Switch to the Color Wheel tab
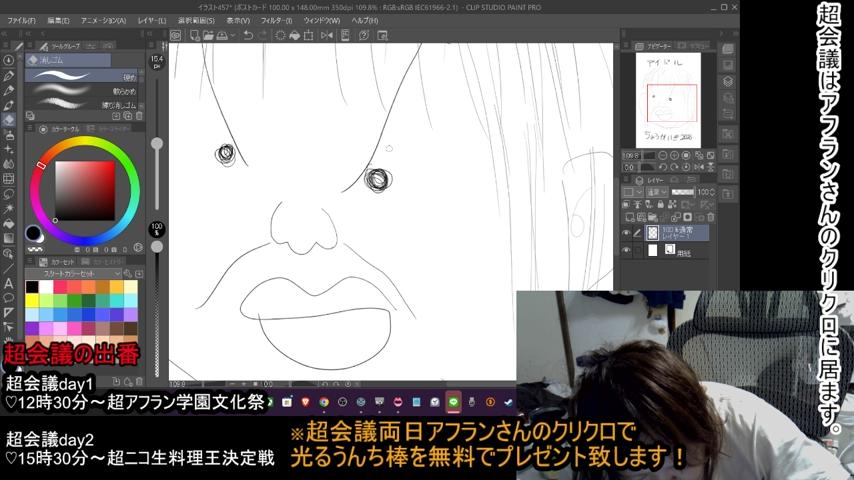 click(x=60, y=129)
